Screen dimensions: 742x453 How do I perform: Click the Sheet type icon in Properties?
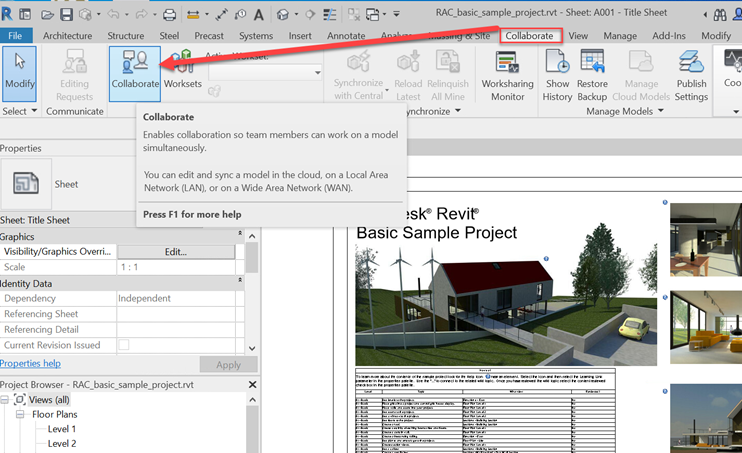click(26, 184)
